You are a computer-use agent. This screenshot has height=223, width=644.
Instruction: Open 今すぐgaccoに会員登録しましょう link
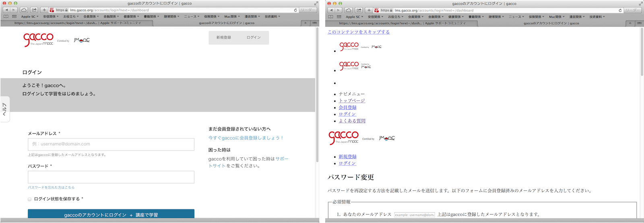point(246,138)
